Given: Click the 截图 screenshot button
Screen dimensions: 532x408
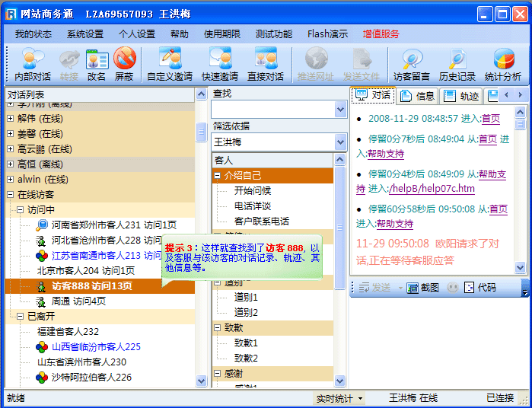Looking at the screenshot, I should [422, 288].
